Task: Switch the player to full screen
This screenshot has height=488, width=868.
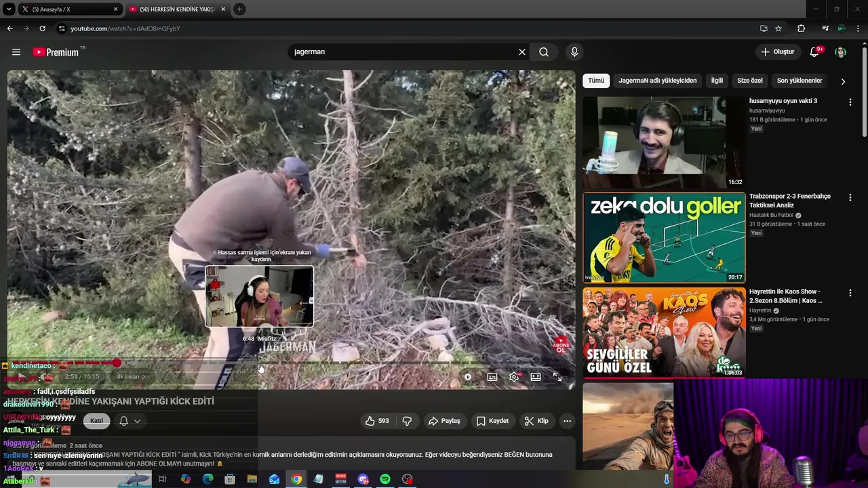Action: point(557,377)
